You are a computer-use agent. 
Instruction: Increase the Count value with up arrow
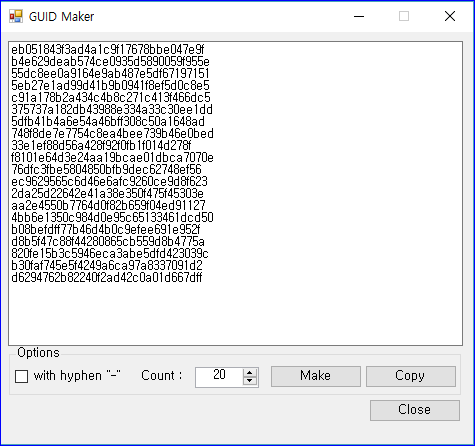point(250,373)
